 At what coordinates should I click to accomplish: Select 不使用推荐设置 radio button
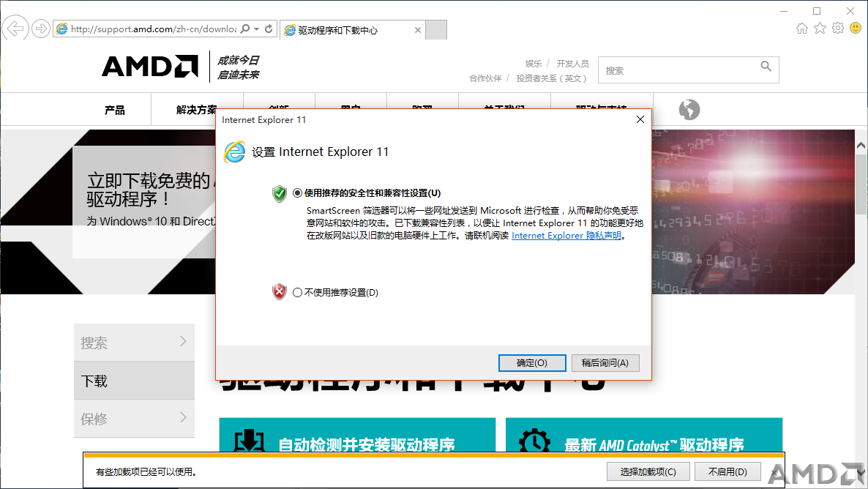click(297, 292)
